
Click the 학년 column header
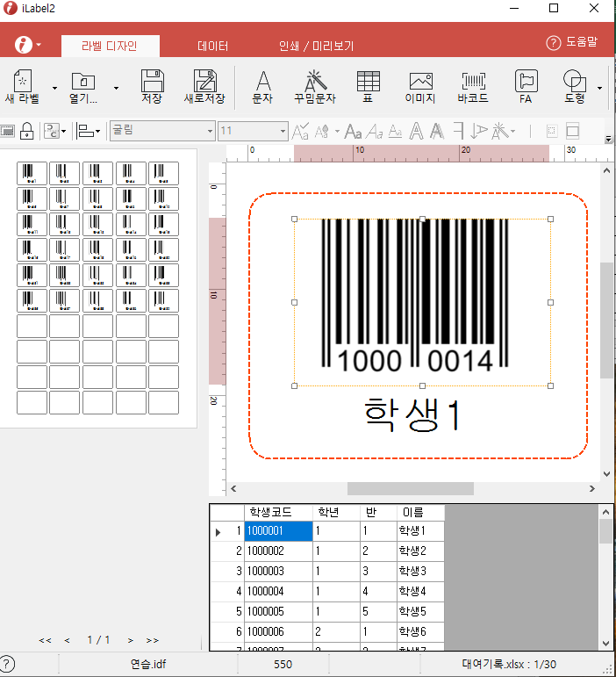pyautogui.click(x=336, y=513)
